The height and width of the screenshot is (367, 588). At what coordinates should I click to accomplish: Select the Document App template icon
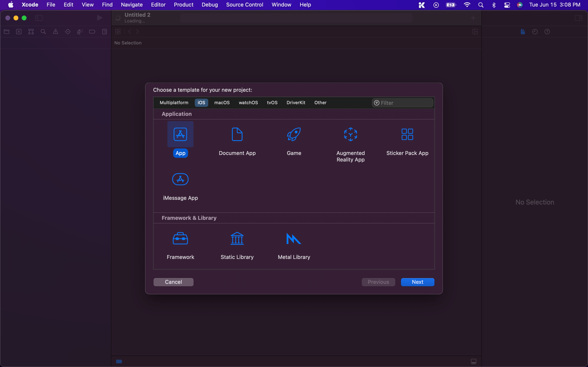[x=237, y=134]
